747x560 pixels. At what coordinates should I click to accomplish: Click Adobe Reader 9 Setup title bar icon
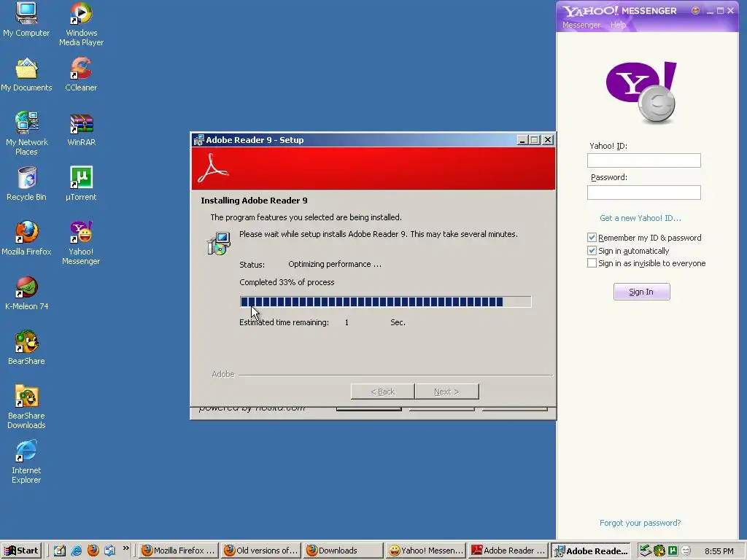pos(198,139)
